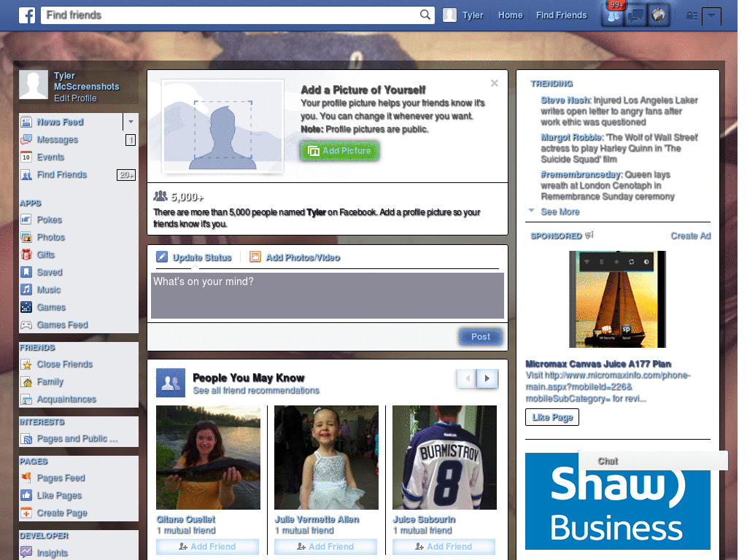Click the Games Feed controller icon

point(26,324)
